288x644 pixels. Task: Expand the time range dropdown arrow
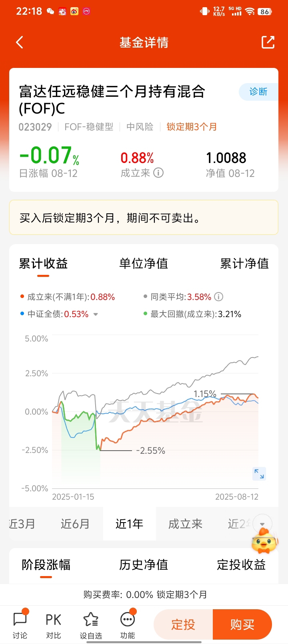click(x=262, y=524)
